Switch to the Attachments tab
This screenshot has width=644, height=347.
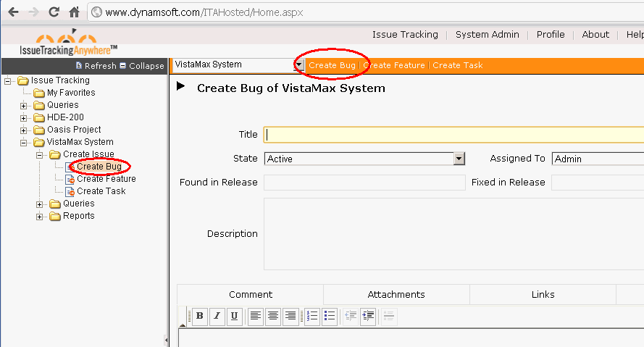tap(396, 294)
